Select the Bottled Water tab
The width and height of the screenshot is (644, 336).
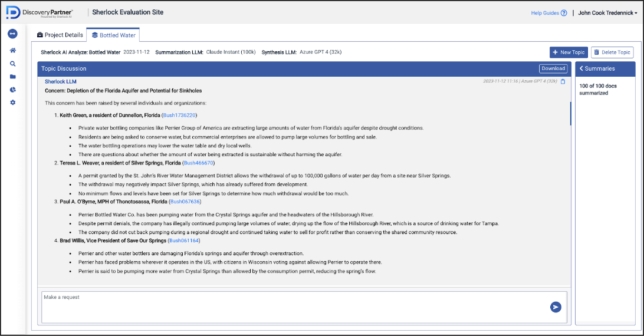point(114,35)
